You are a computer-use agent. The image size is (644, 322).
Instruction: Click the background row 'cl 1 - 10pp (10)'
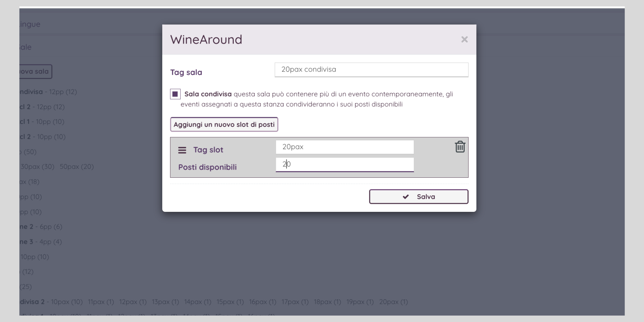pyautogui.click(x=42, y=122)
